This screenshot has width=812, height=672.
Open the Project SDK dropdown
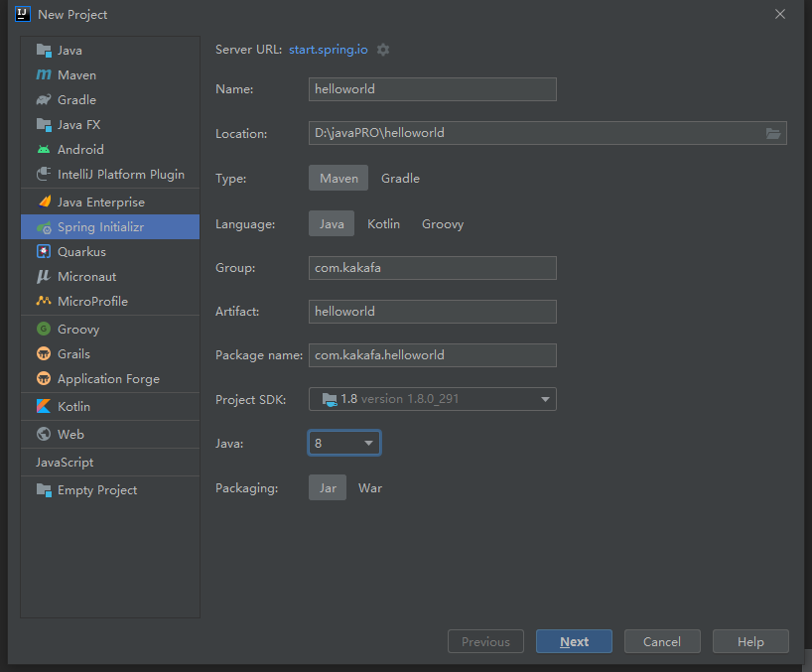point(433,399)
